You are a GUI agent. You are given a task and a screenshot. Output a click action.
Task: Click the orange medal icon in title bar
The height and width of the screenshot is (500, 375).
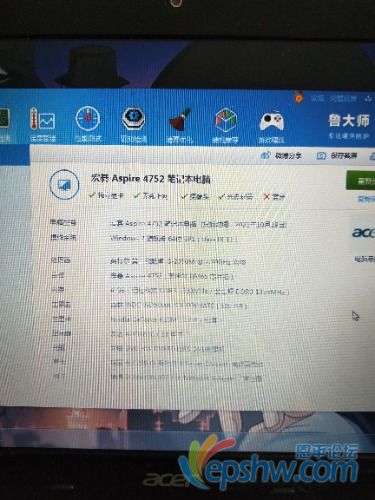(299, 97)
